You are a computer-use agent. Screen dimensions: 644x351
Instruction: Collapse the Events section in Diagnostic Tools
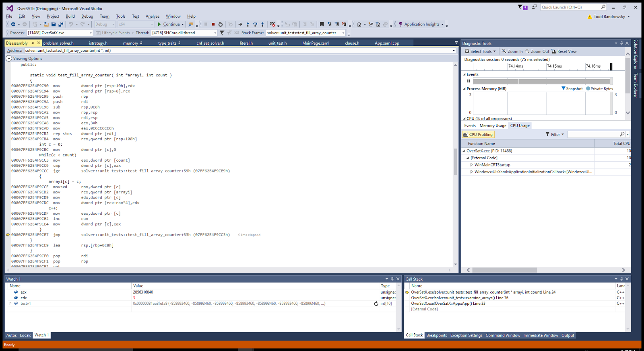[464, 74]
